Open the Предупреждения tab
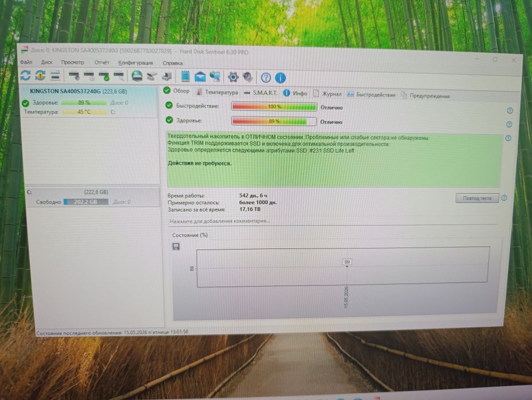 click(425, 96)
